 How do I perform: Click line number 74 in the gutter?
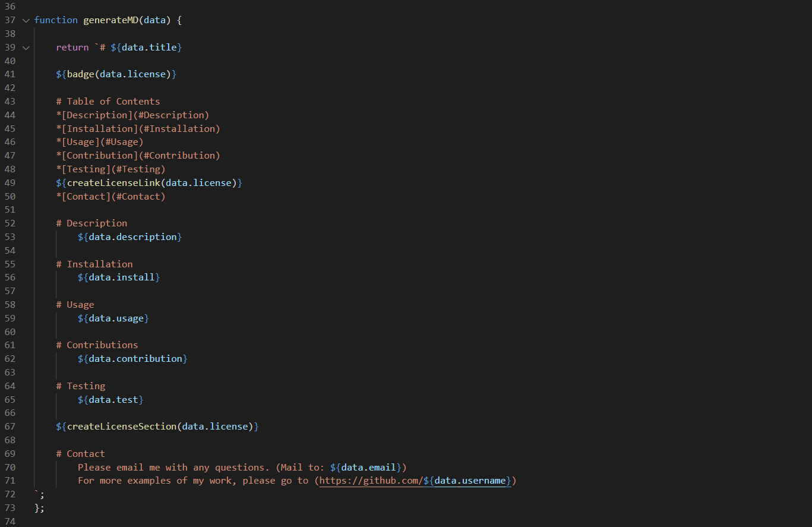pyautogui.click(x=10, y=522)
